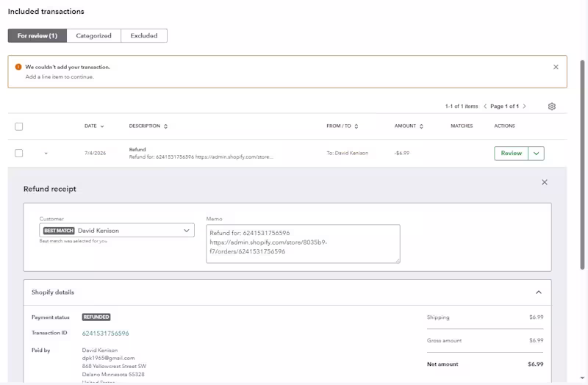Sort by Description column arrows

[x=165, y=126]
